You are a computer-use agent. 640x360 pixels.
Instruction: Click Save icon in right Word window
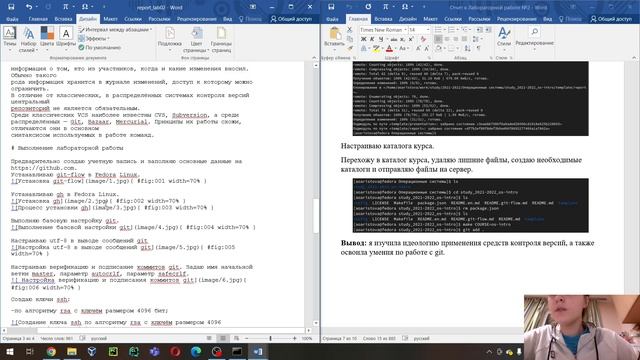(x=331, y=7)
